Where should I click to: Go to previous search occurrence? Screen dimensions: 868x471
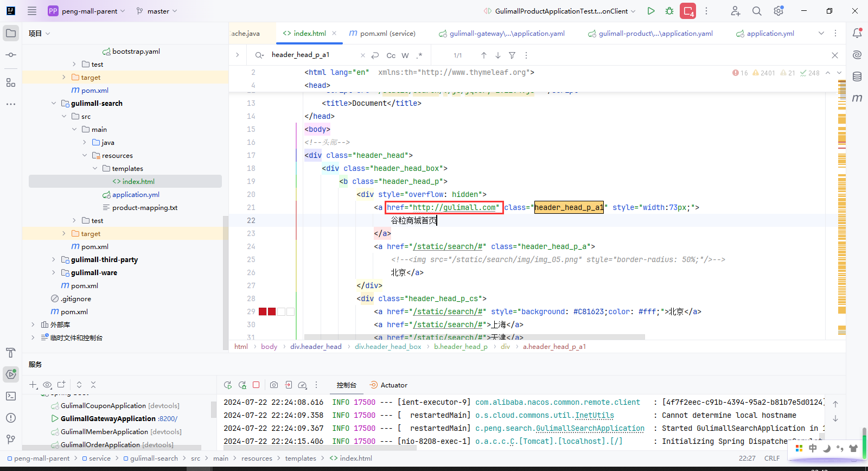484,55
